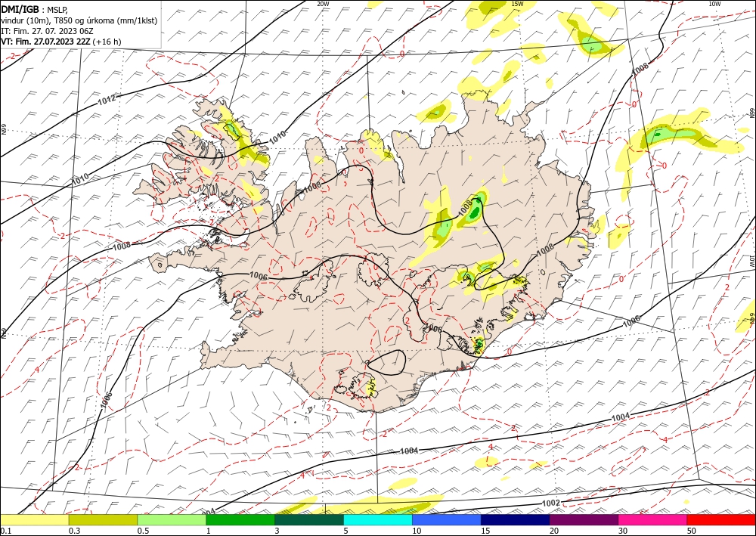Screen dimensions: 756x536
Task: Click the 'DMI/IGB : MSLP,' title text
Action: (x=34, y=9)
